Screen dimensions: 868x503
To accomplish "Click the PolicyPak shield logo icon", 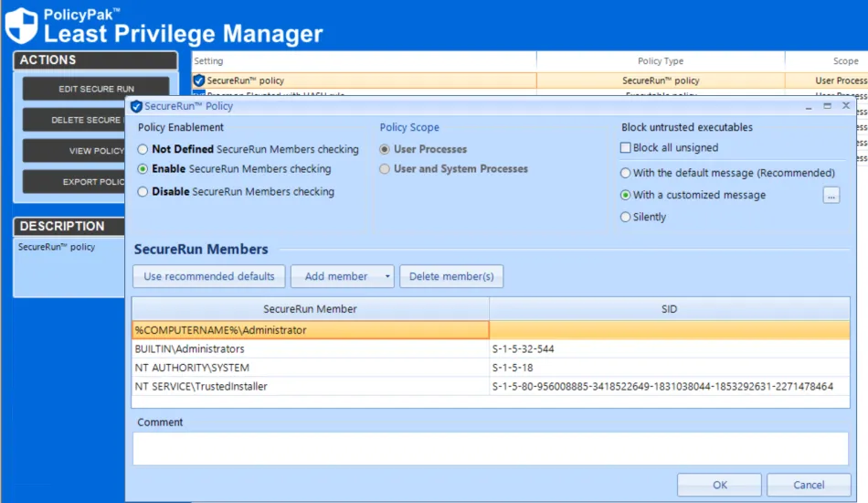I will pos(22,26).
